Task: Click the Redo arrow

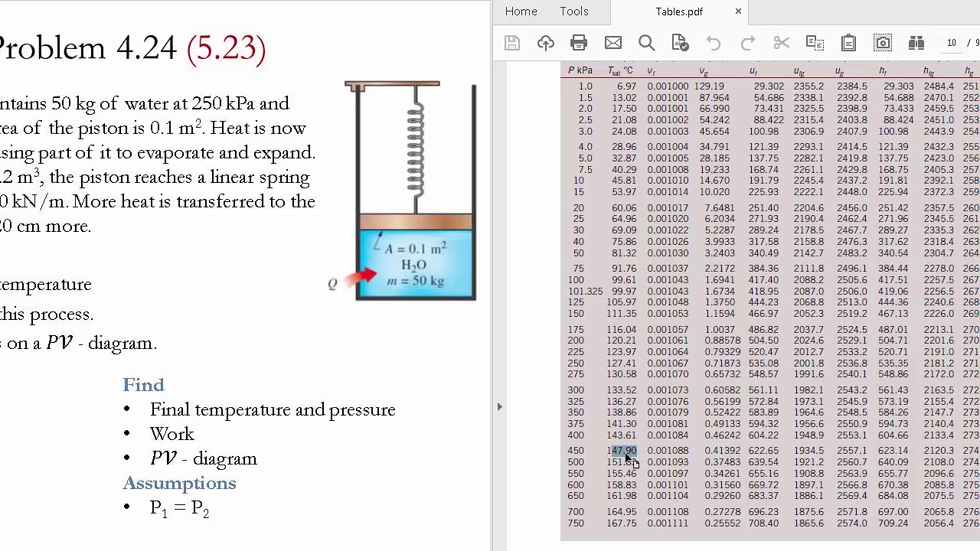Action: (x=747, y=43)
